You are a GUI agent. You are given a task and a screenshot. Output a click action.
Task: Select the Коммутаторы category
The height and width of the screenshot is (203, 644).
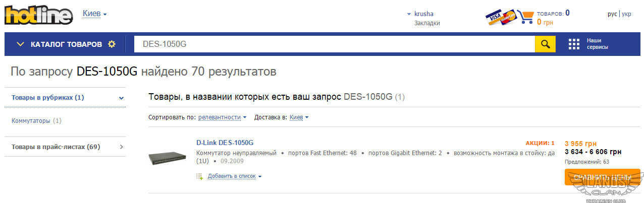tap(31, 121)
